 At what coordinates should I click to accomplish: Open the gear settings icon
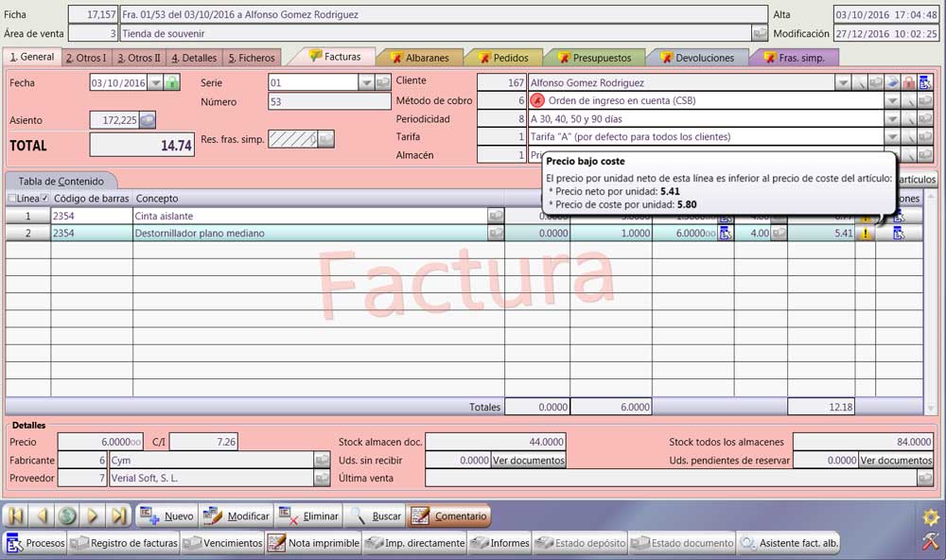930,517
